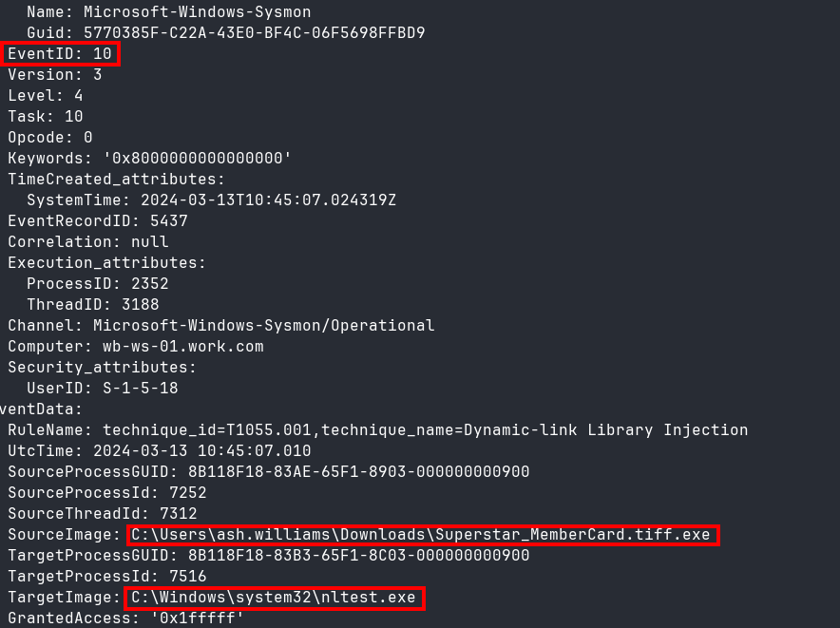Click the Name: Microsoft-Windows-Sysmon line
This screenshot has width=840, height=628.
click(x=169, y=11)
